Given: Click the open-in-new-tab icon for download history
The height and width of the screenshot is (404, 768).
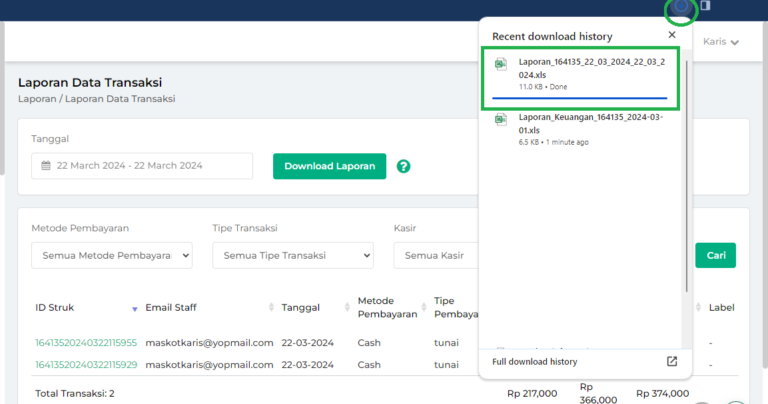Looking at the screenshot, I should (672, 361).
